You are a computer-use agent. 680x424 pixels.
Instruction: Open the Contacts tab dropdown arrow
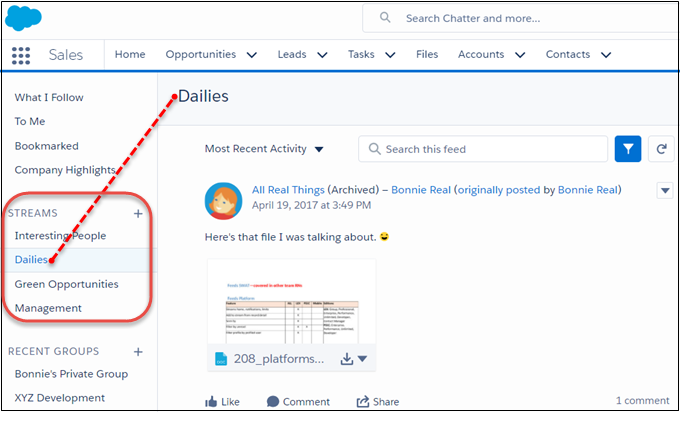pyautogui.click(x=606, y=55)
